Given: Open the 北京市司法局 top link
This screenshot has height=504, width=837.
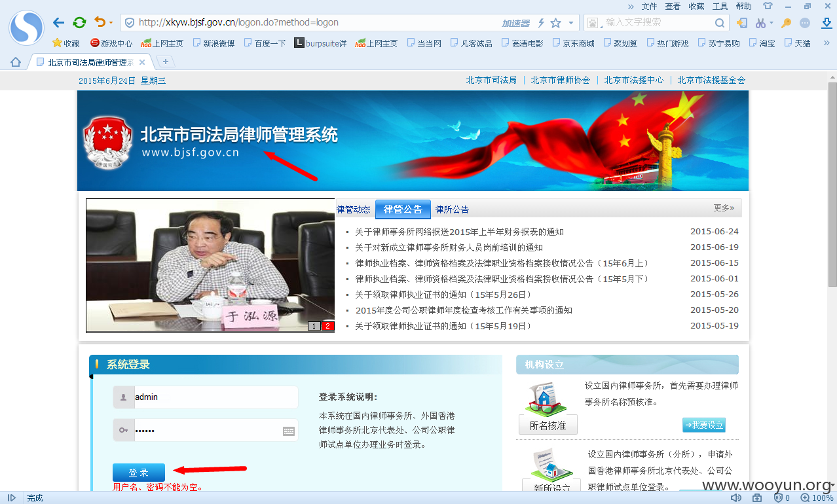Looking at the screenshot, I should click(491, 80).
